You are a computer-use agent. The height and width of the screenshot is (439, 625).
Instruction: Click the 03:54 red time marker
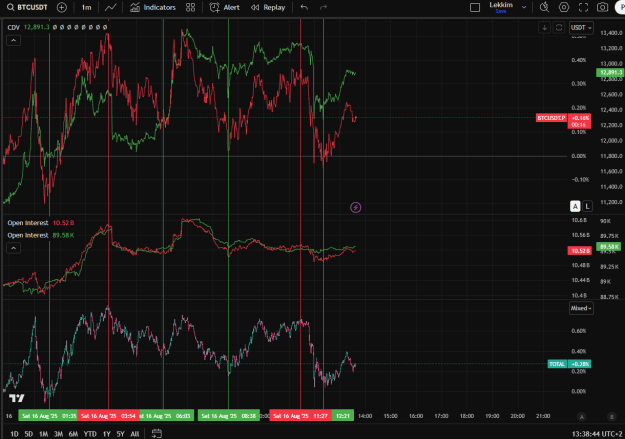(x=108, y=416)
